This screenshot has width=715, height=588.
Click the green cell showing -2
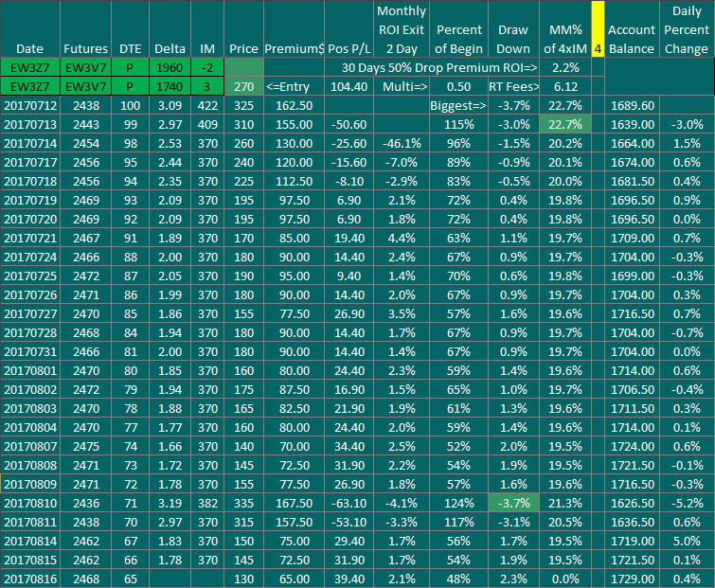(x=207, y=67)
